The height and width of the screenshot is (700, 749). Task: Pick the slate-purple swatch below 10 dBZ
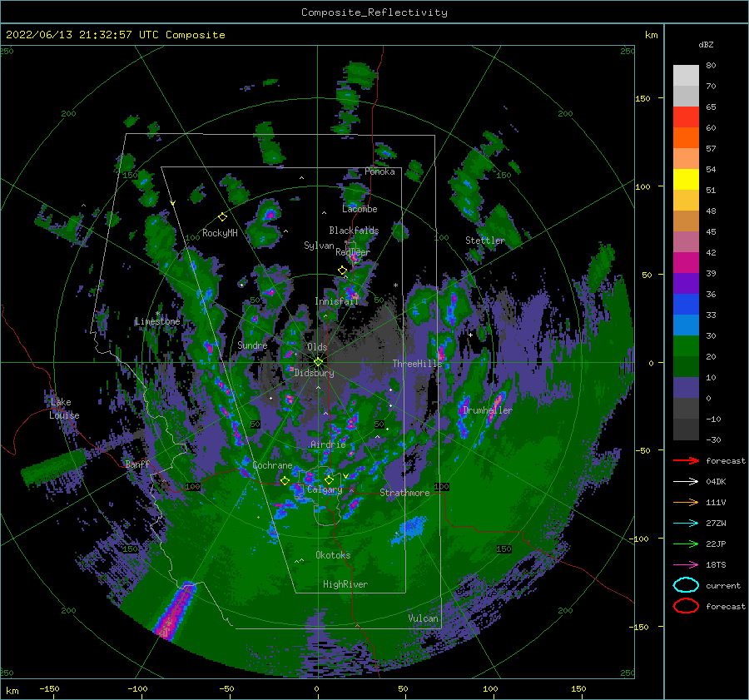[x=686, y=388]
